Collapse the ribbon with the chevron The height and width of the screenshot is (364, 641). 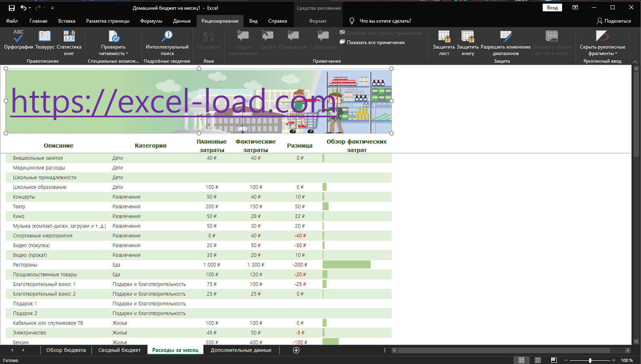coord(635,61)
